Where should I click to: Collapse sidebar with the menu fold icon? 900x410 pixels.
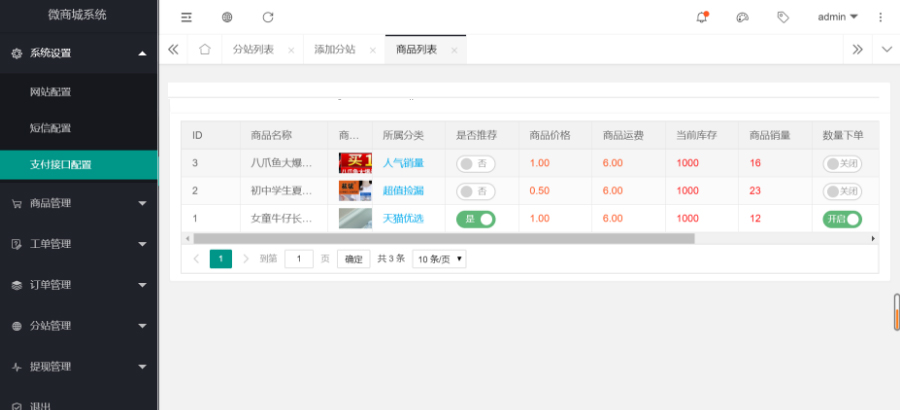(x=186, y=17)
